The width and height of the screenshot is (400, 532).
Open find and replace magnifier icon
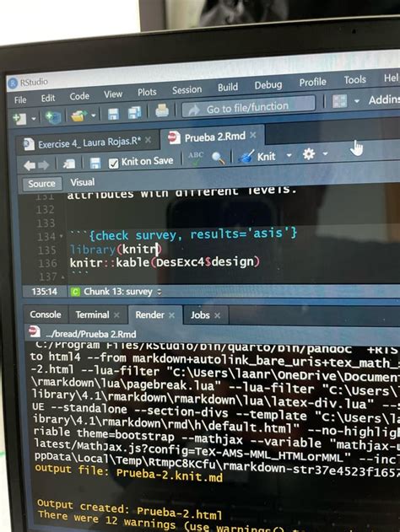pyautogui.click(x=218, y=158)
